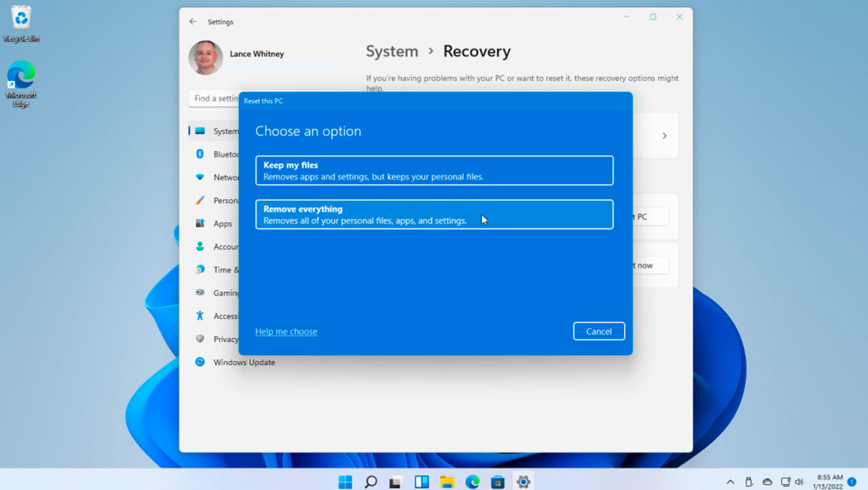The width and height of the screenshot is (868, 490).
Task: Cancel the Reset this PC dialog
Action: [598, 331]
